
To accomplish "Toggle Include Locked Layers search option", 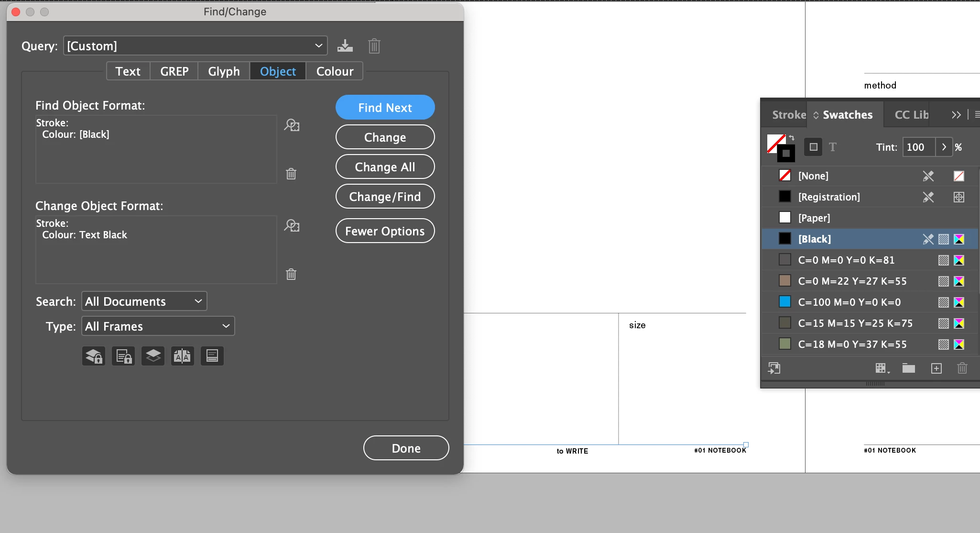I will pos(94,356).
